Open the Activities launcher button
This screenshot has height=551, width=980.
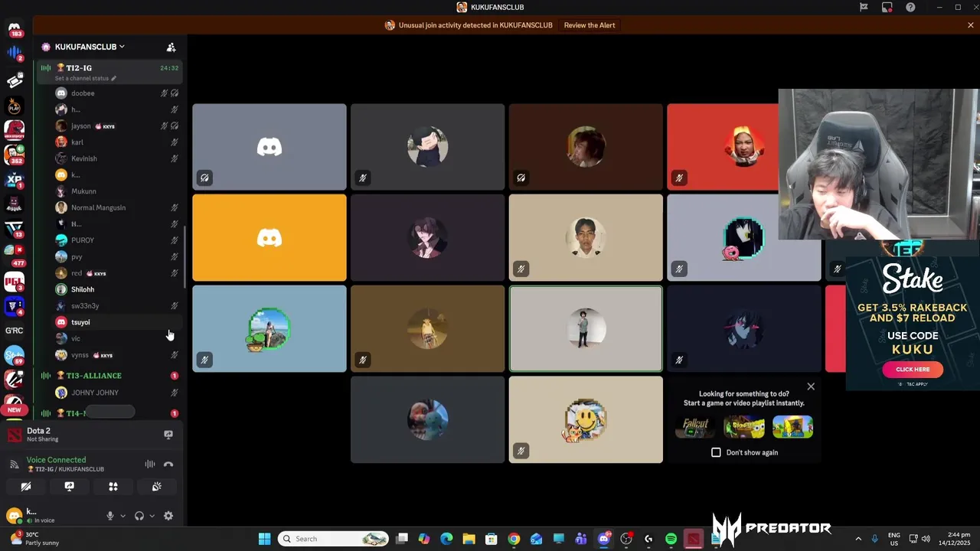click(113, 487)
